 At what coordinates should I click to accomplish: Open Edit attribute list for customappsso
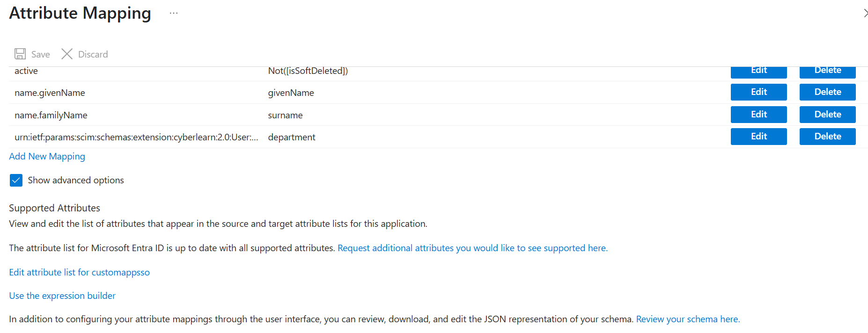(79, 272)
